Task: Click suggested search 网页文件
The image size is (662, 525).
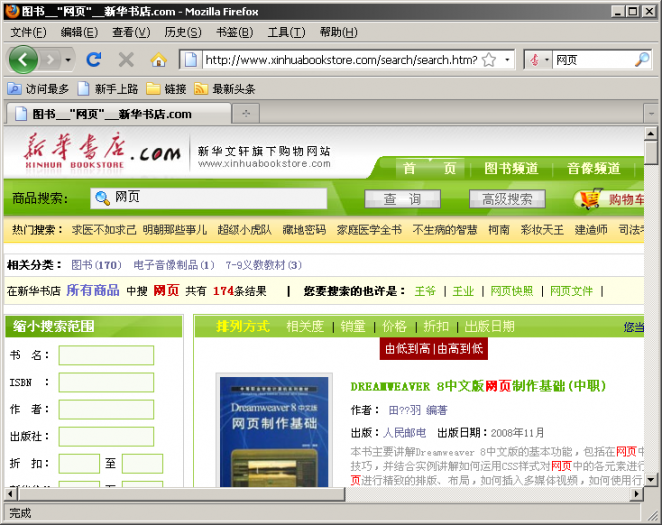Action: [x=571, y=291]
